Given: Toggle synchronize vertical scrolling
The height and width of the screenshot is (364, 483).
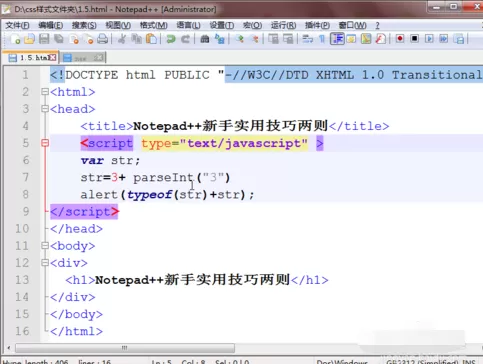Looking at the screenshot, I should pos(273,39).
